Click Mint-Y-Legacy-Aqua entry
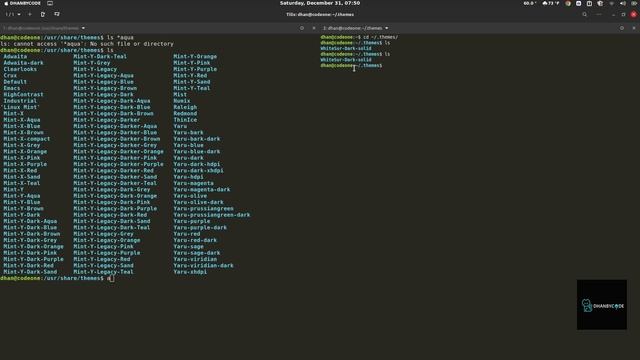Image resolution: width=640 pixels, height=360 pixels. point(103,76)
